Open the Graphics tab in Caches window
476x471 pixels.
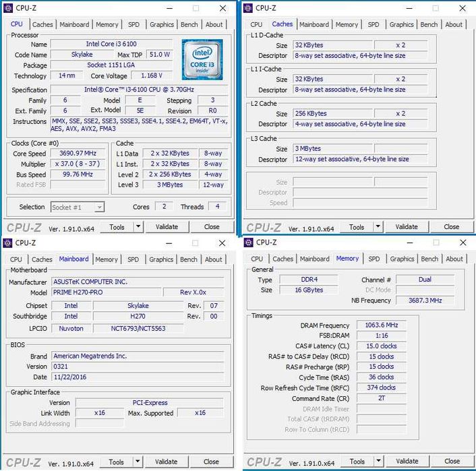point(401,24)
